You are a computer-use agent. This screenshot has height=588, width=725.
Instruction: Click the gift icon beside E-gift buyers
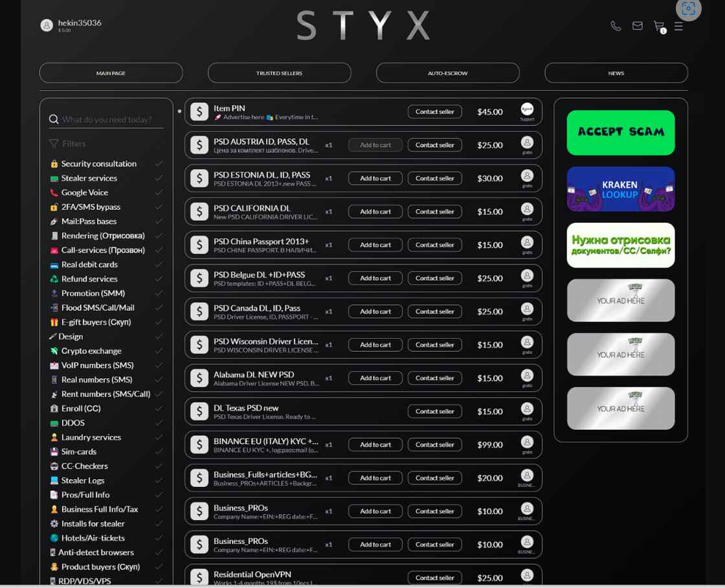(54, 322)
